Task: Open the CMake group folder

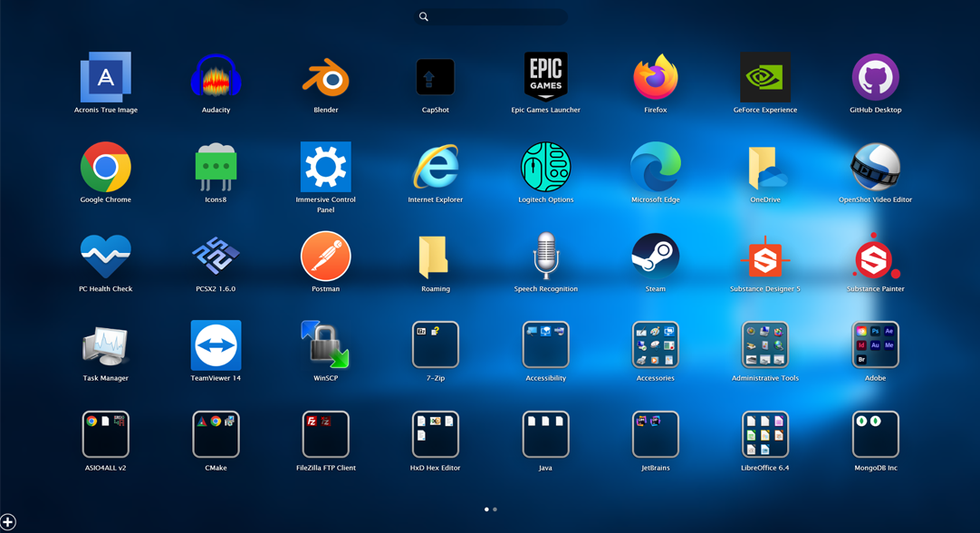Action: tap(216, 434)
